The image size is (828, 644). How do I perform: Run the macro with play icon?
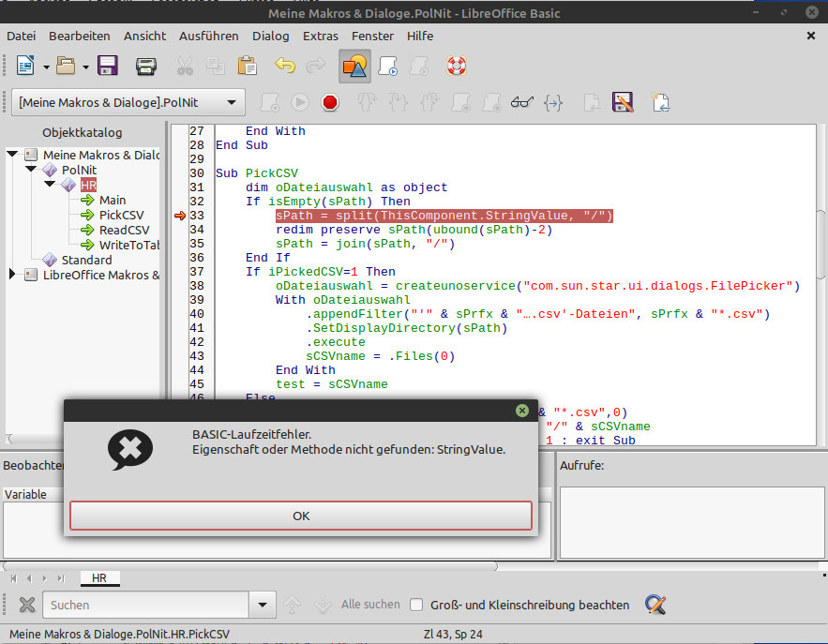pyautogui.click(x=300, y=102)
